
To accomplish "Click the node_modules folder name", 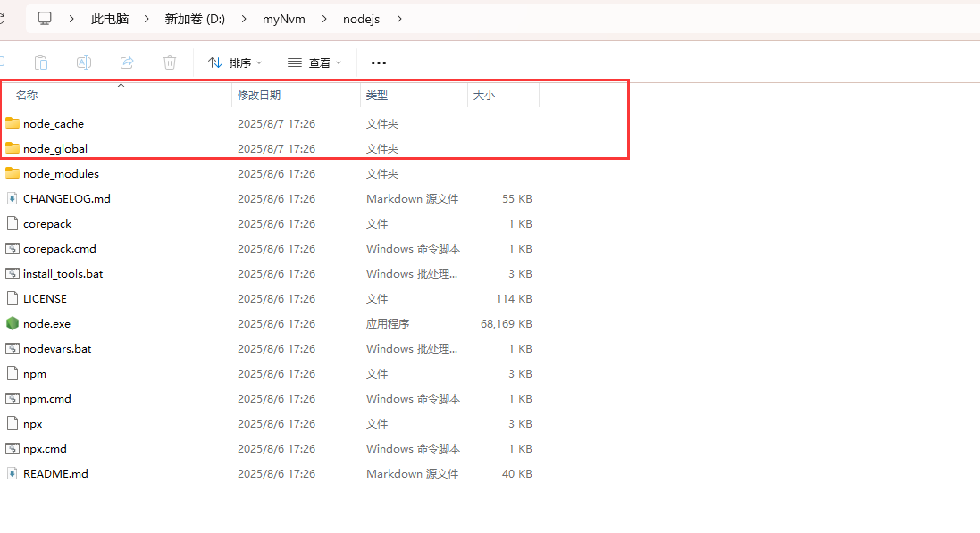I will click(x=62, y=174).
